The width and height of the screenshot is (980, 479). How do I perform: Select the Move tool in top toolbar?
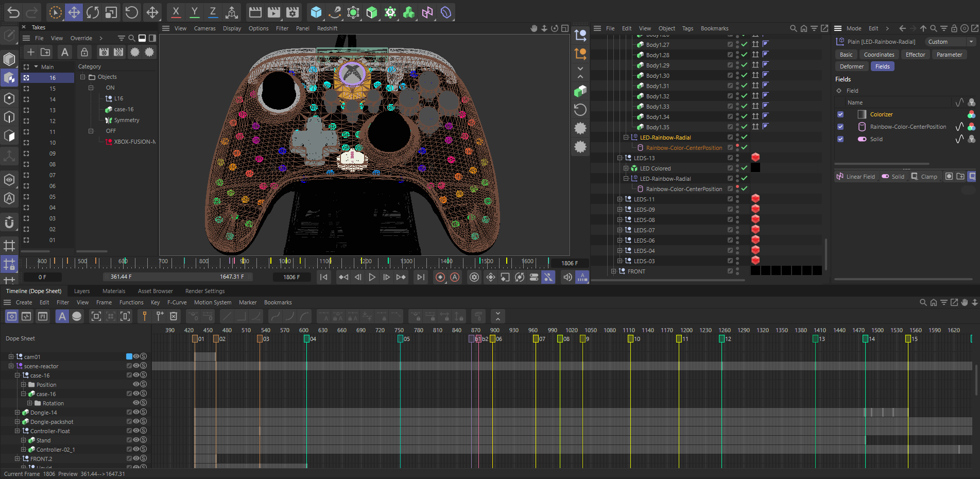coord(74,12)
